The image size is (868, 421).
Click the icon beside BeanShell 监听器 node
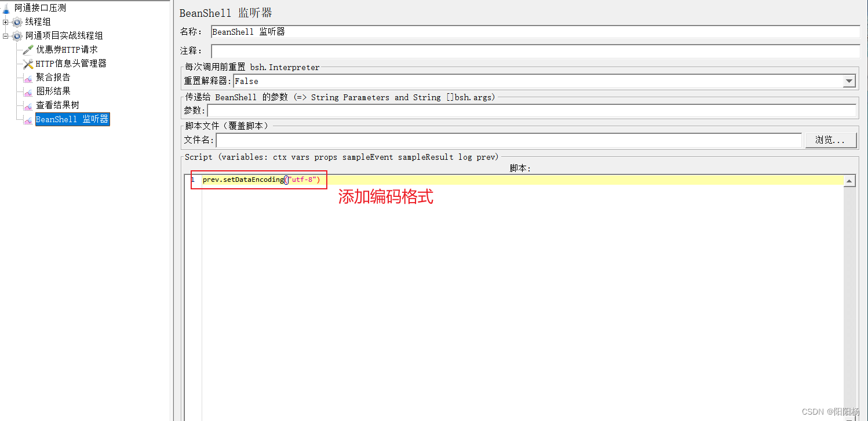pyautogui.click(x=28, y=119)
